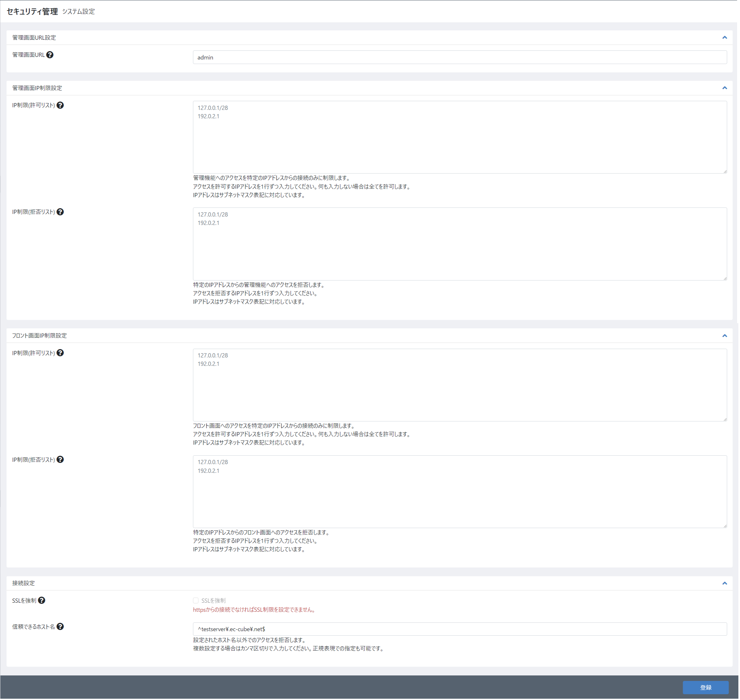Click help icon for admin IP制限(拒否リスト)
740x700 pixels.
point(60,212)
